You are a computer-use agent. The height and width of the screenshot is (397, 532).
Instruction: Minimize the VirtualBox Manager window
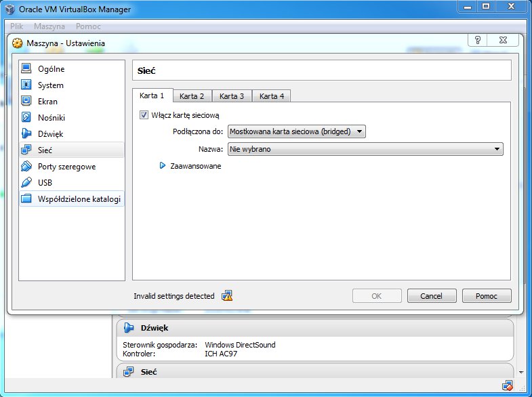(468, 7)
